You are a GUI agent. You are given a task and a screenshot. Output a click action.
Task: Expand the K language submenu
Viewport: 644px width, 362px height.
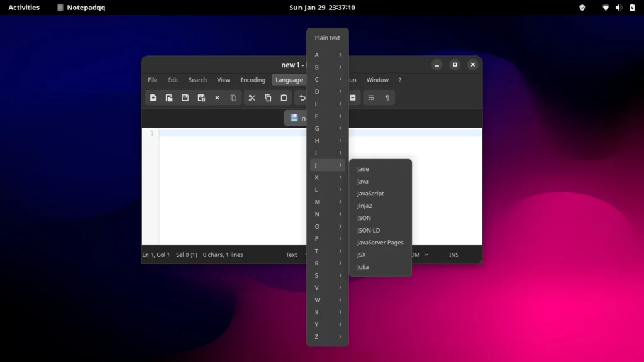[328, 177]
